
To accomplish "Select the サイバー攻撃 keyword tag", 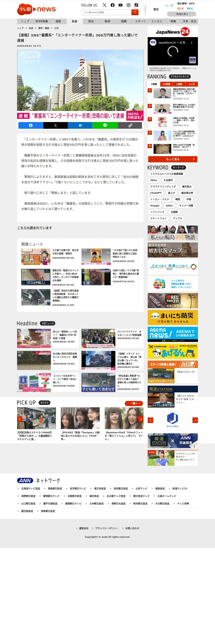I will point(186,205).
